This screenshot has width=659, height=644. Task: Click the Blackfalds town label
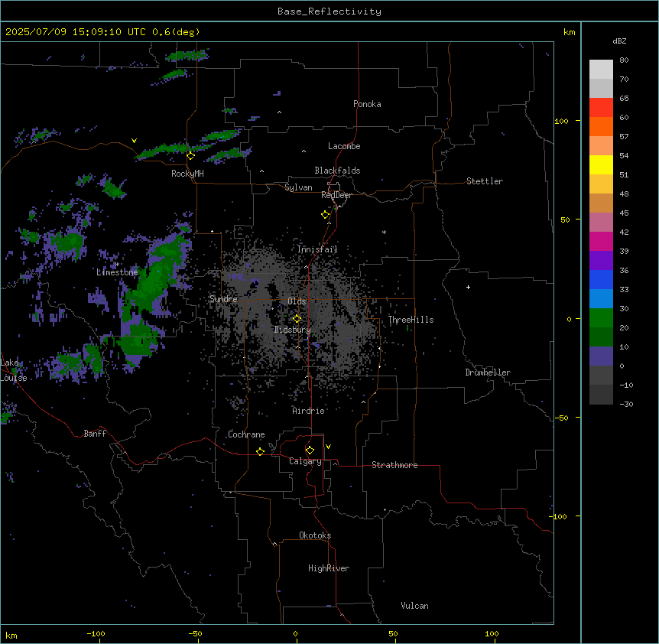coord(337,171)
